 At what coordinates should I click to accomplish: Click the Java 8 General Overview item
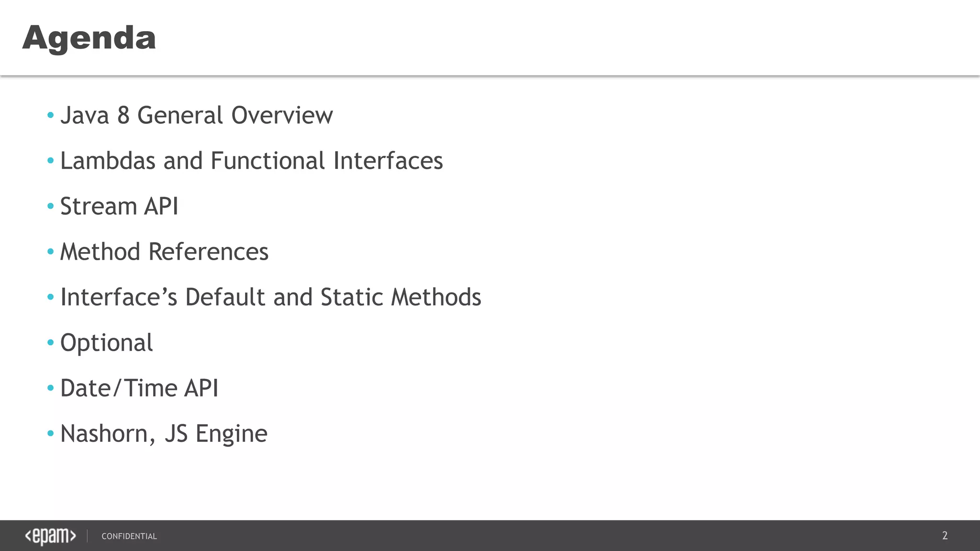pos(196,115)
